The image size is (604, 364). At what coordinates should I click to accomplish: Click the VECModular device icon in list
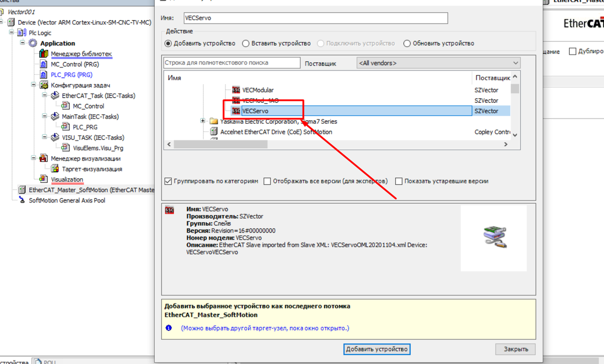pyautogui.click(x=236, y=90)
